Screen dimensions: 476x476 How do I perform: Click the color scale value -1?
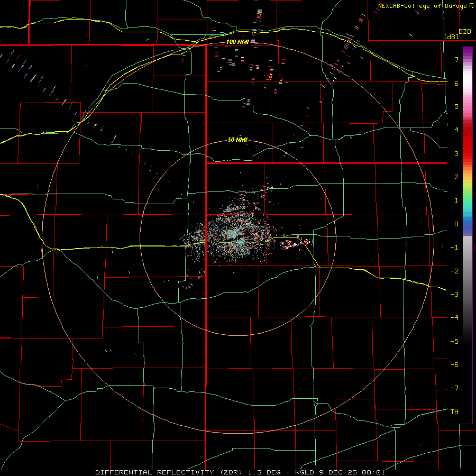click(454, 248)
